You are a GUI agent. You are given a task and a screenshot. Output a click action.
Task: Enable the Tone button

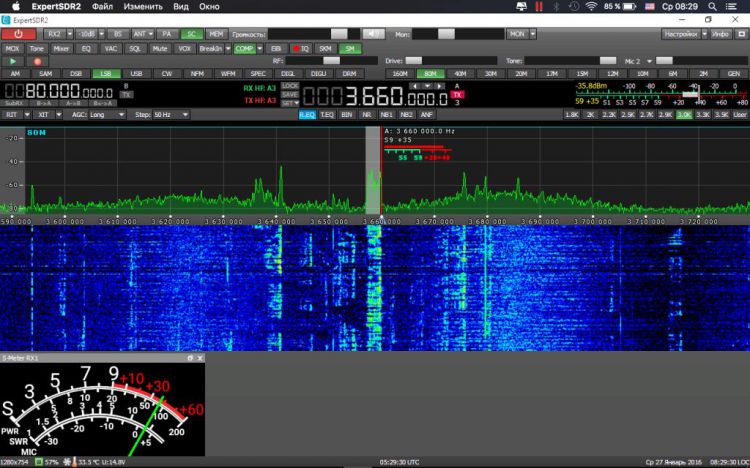tap(37, 49)
